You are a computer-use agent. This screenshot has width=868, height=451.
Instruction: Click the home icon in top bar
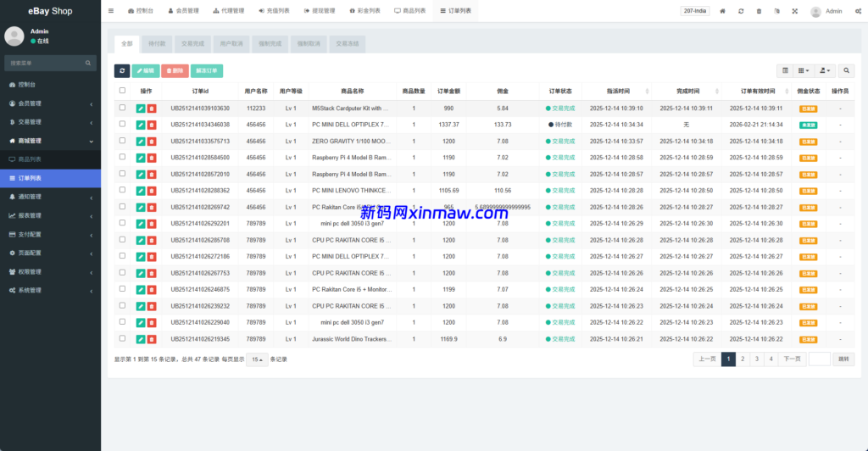(x=722, y=11)
